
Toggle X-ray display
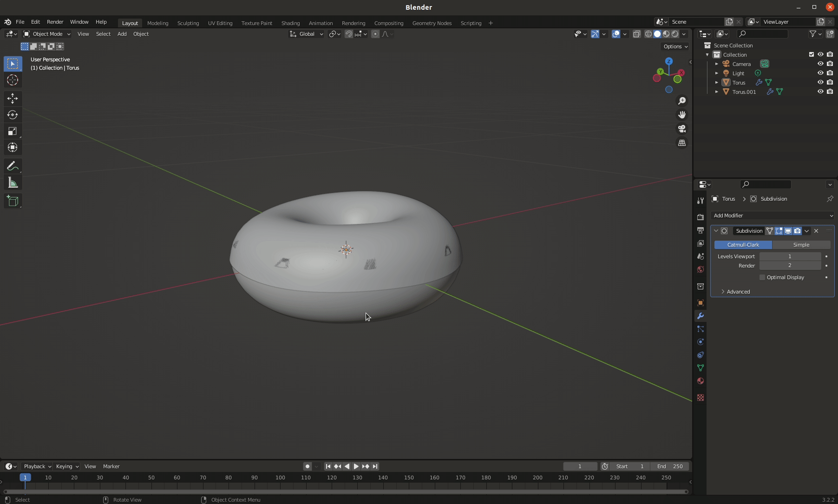pyautogui.click(x=636, y=34)
